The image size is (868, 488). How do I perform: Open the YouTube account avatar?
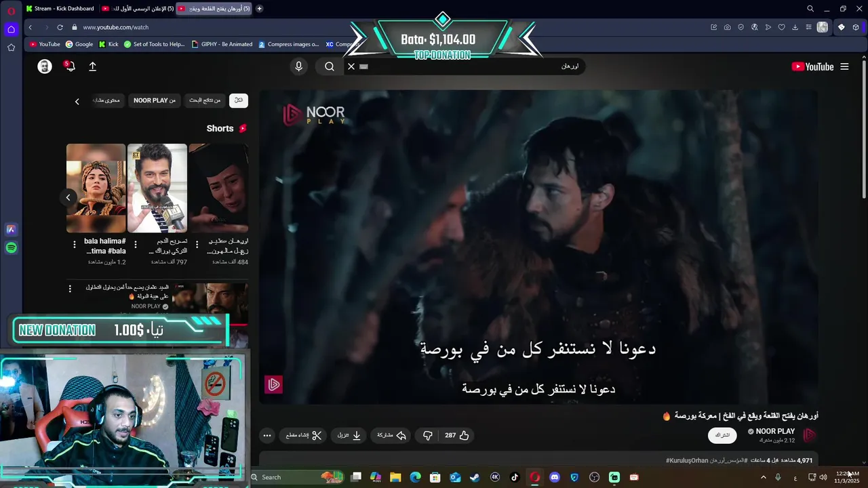[45, 66]
